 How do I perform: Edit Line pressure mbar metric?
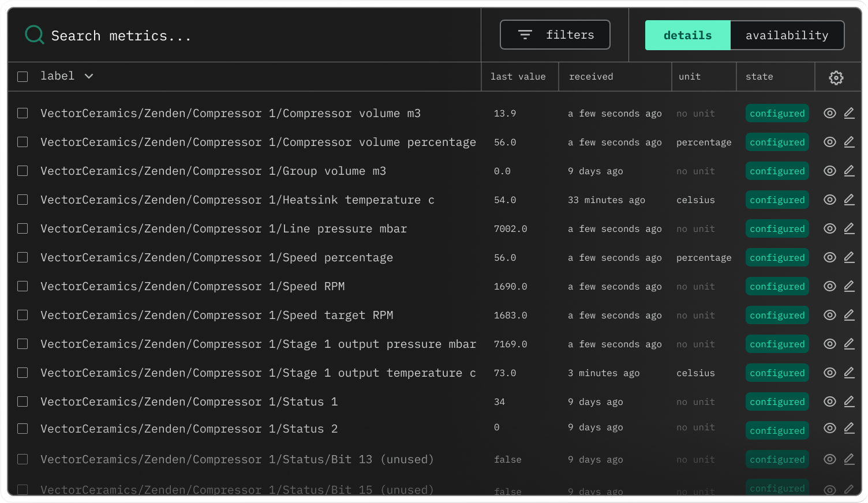coord(849,228)
